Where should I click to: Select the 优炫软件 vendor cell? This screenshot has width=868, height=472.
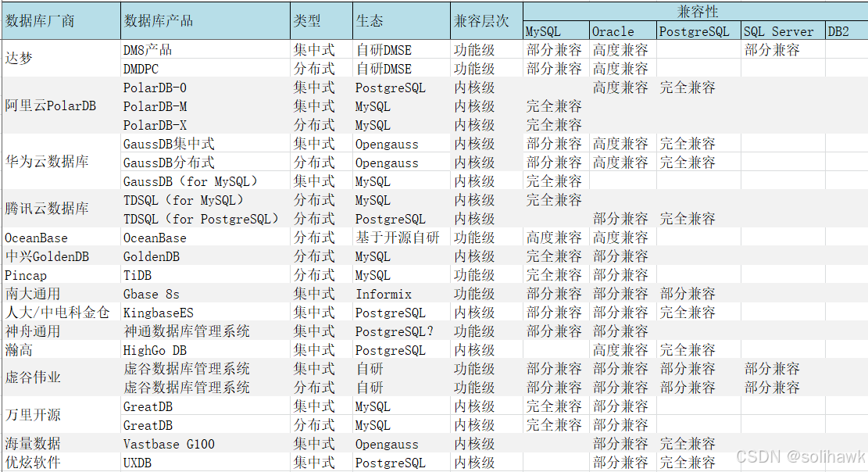[61, 463]
